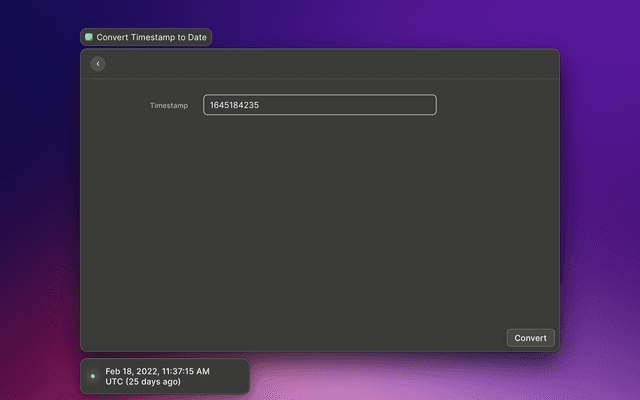Image resolution: width=640 pixels, height=400 pixels.
Task: Click the green icon beside Convert Timestamp title
Action: tap(89, 37)
